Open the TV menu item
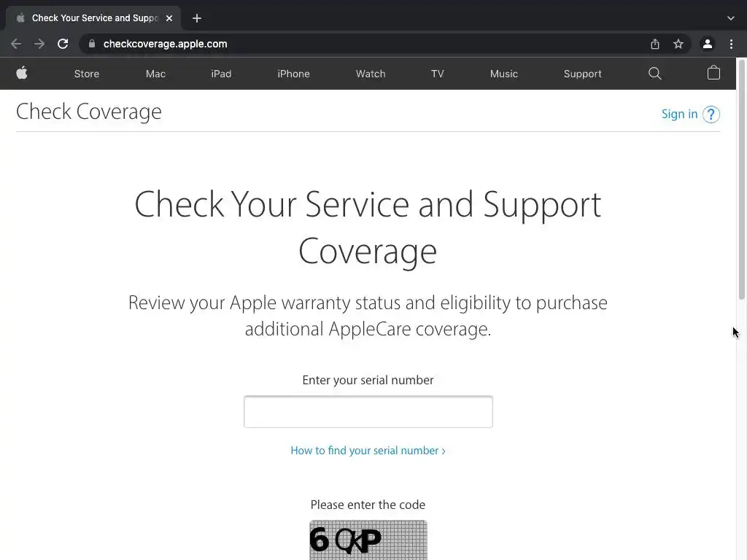Image resolution: width=747 pixels, height=560 pixels. coord(438,74)
